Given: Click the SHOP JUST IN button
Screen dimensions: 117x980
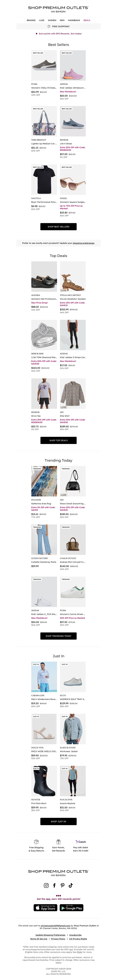Looking at the screenshot, I should 58,821.
